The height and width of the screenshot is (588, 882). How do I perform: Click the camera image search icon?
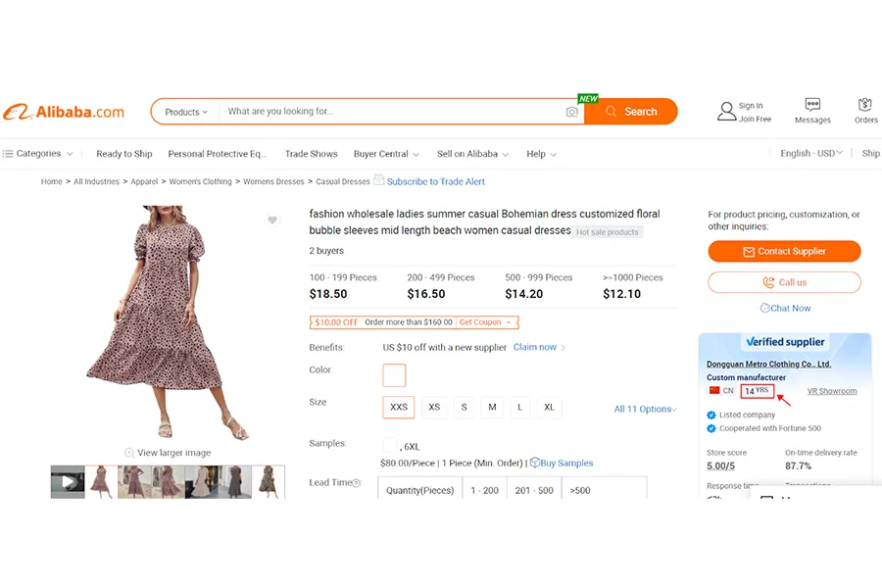(572, 112)
